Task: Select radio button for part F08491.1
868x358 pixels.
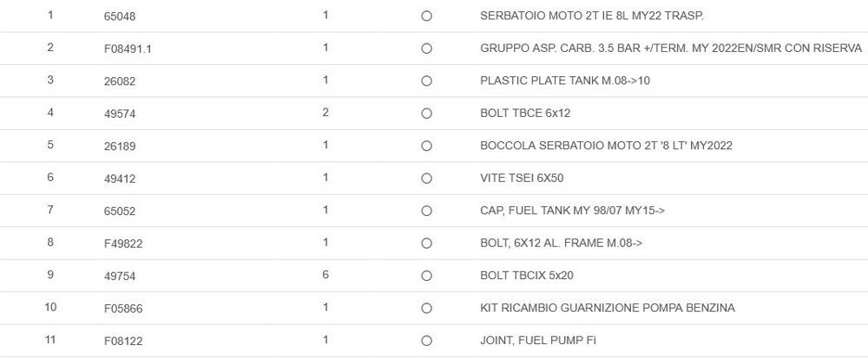Action: (x=426, y=49)
